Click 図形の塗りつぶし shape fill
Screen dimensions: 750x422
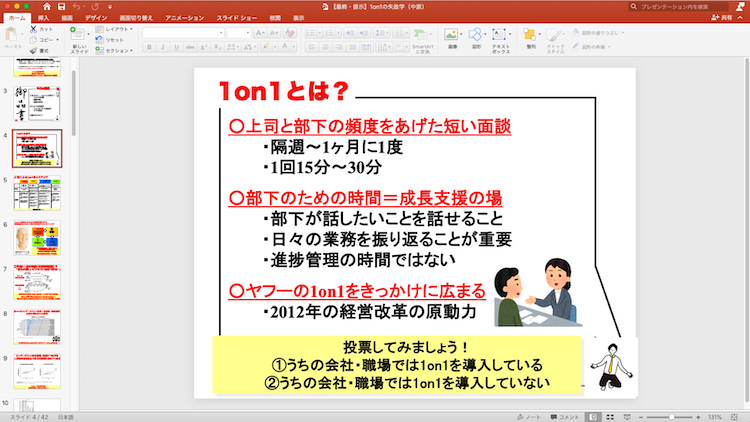(x=597, y=33)
